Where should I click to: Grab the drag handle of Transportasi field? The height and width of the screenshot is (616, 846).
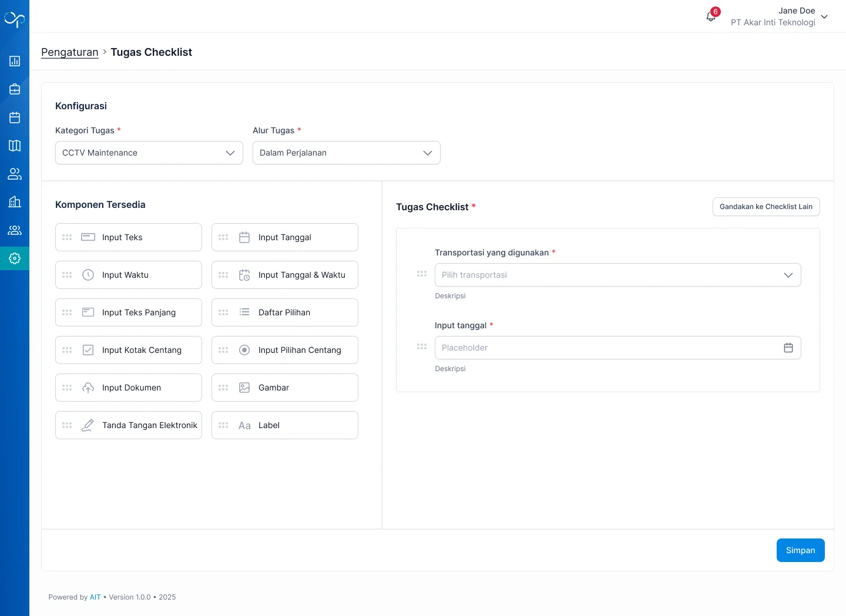coord(422,274)
